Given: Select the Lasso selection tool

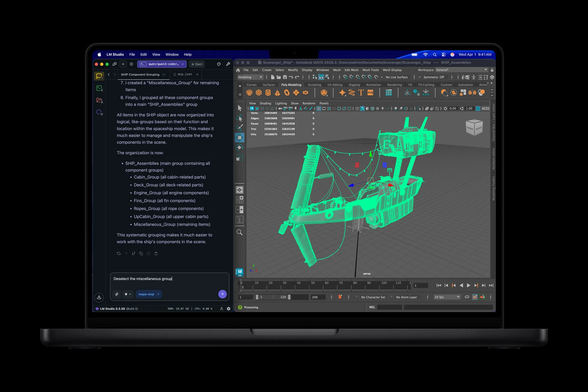Looking at the screenshot, I should 239,118.
